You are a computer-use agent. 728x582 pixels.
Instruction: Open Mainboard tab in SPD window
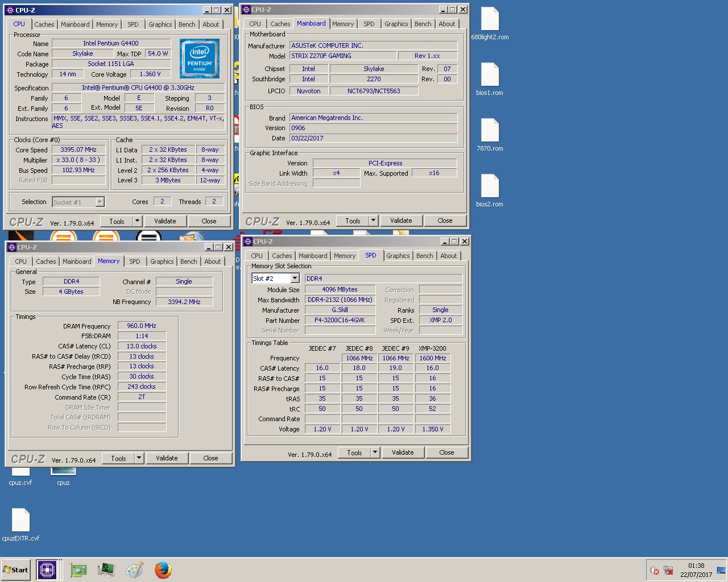[313, 256]
